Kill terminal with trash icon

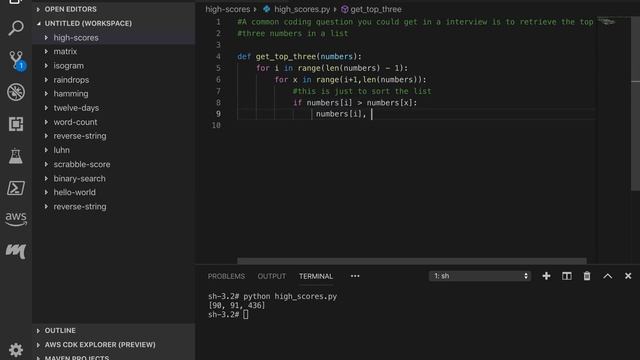(587, 276)
